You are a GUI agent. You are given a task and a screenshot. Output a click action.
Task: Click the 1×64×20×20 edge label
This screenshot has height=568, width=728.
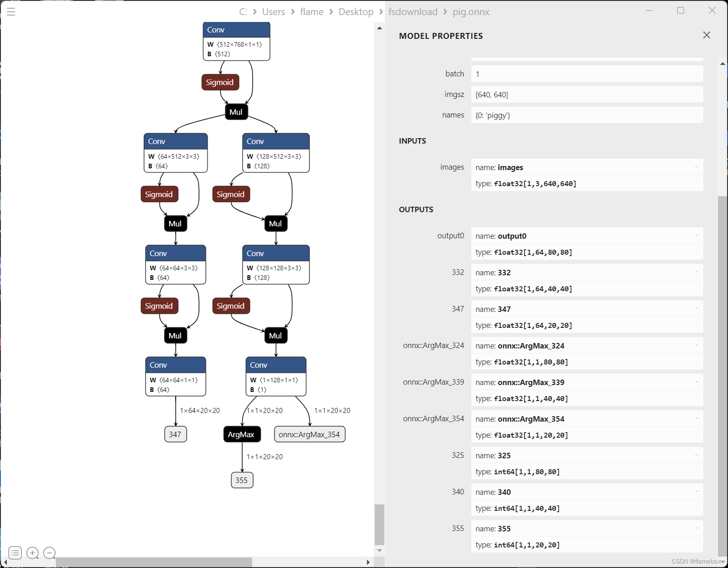[200, 411]
